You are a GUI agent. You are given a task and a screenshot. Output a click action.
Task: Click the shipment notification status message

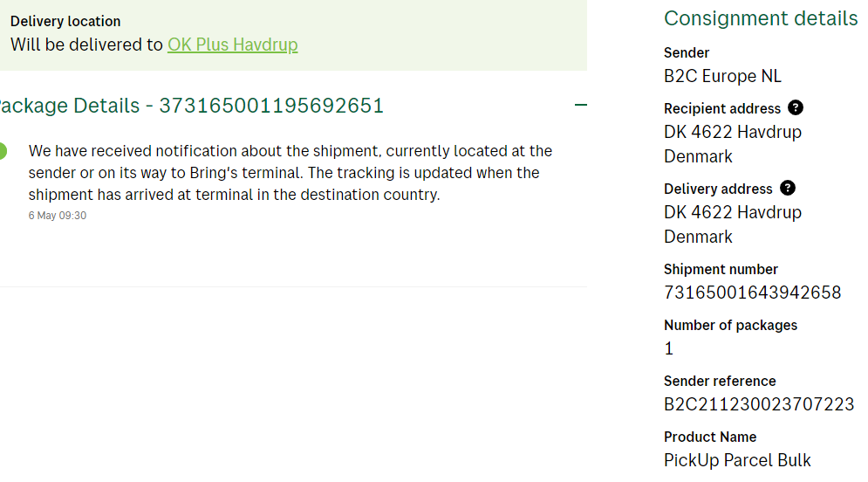[x=290, y=173]
